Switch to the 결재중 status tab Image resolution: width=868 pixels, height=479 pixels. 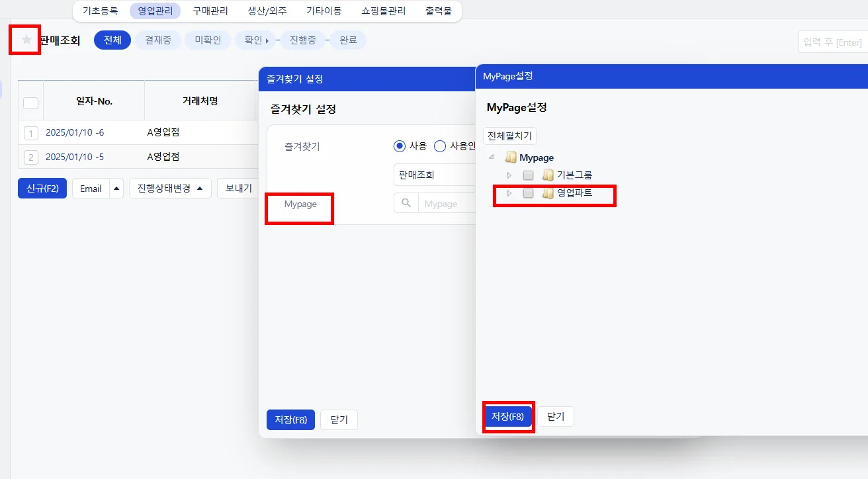[x=157, y=40]
